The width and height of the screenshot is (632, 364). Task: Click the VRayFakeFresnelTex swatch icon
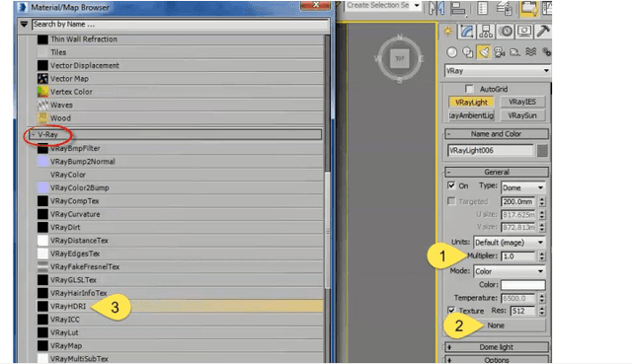click(42, 266)
